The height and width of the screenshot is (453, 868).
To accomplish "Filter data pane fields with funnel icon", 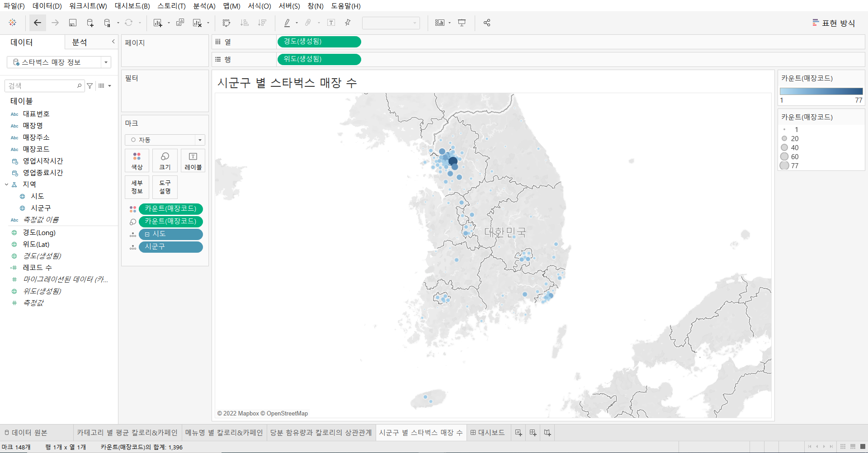I will click(90, 86).
